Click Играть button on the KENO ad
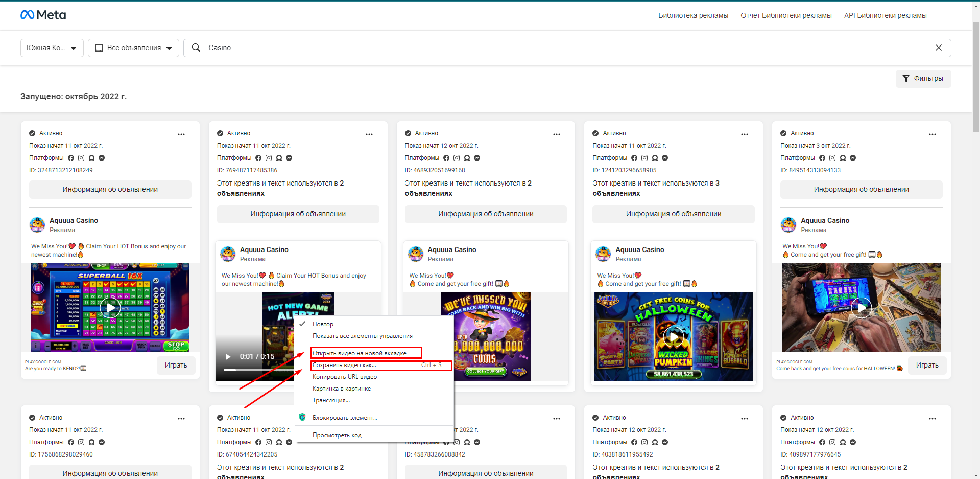The image size is (980, 479). [176, 365]
